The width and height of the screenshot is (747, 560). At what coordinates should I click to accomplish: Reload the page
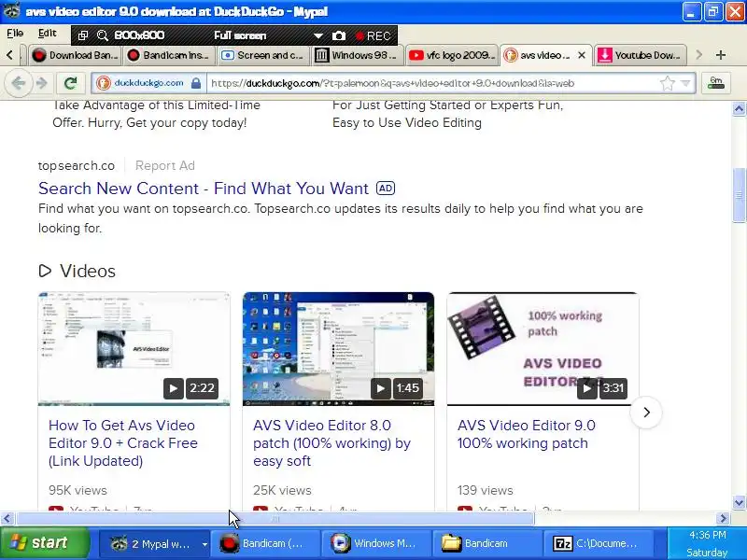click(x=71, y=83)
